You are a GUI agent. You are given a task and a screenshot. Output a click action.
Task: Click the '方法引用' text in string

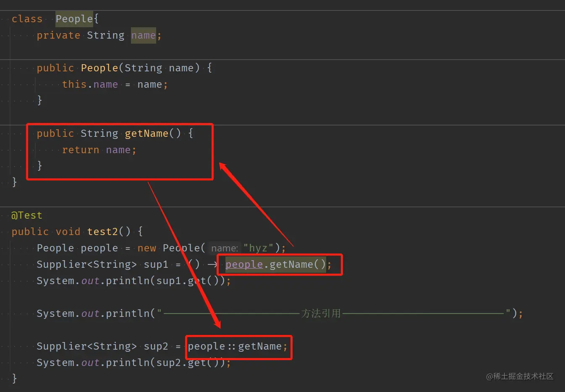coord(321,314)
